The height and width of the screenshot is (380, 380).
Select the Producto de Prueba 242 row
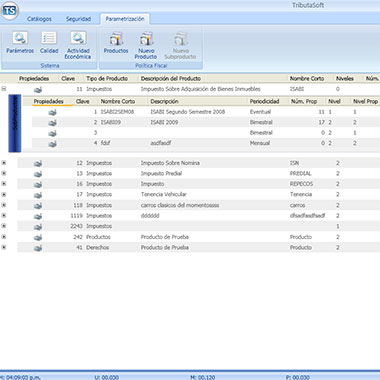tap(199, 237)
